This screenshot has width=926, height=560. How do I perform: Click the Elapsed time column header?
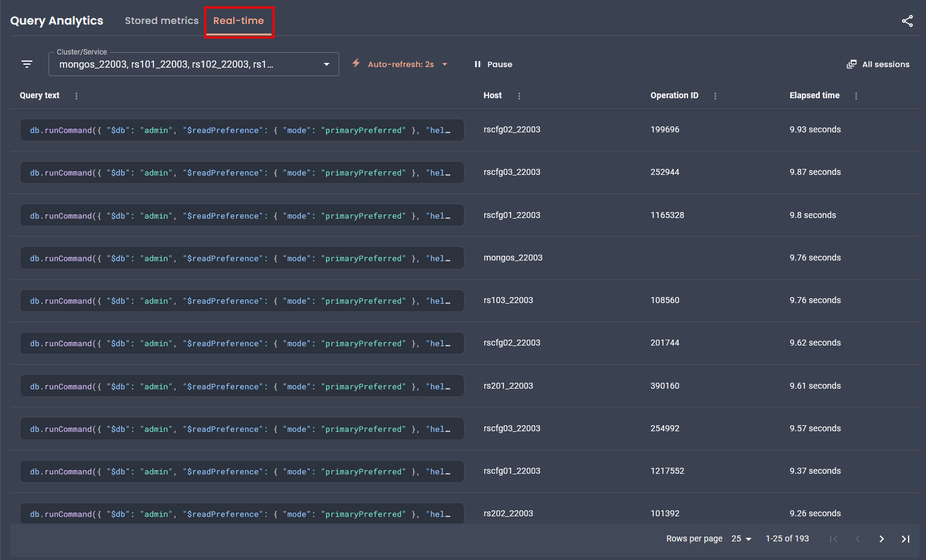pyautogui.click(x=814, y=95)
